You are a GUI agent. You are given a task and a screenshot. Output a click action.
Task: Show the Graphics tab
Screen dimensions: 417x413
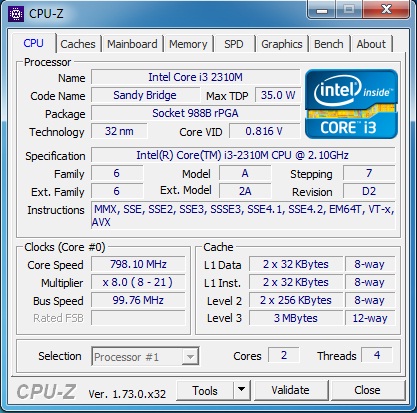tap(282, 44)
